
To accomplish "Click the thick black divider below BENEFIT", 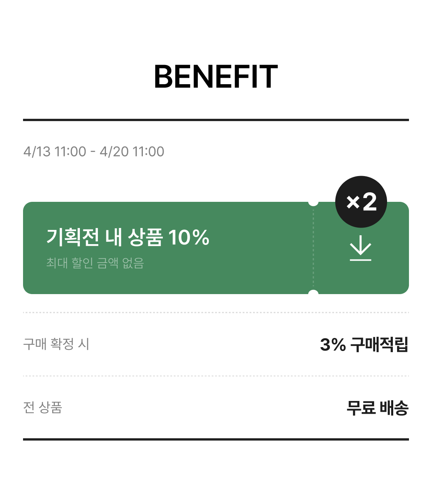I will (216, 120).
